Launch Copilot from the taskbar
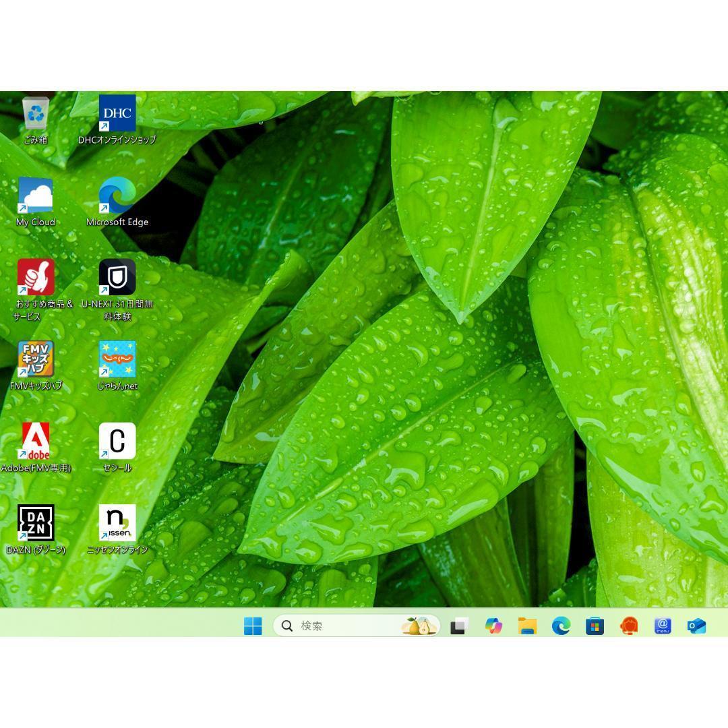This screenshot has width=728, height=728. click(493, 626)
